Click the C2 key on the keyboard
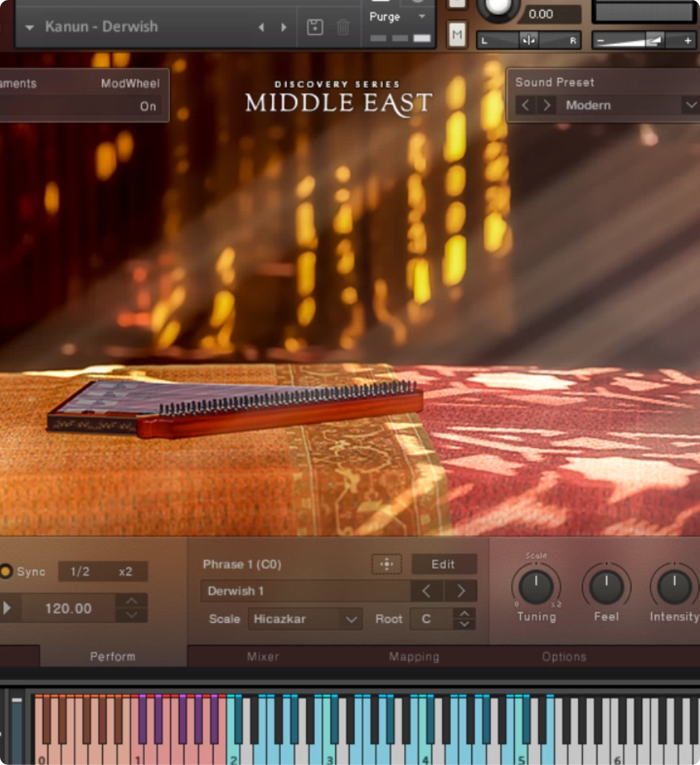The height and width of the screenshot is (765, 700). [x=233, y=750]
